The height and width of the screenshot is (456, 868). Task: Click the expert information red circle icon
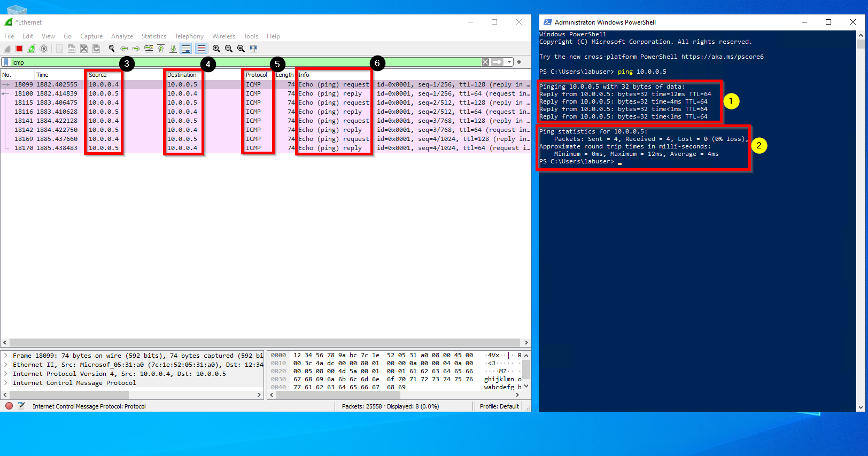[x=9, y=406]
